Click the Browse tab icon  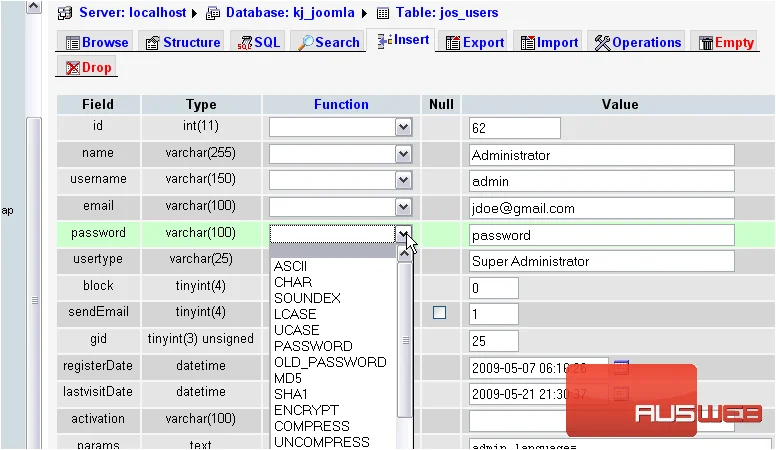pyautogui.click(x=73, y=43)
